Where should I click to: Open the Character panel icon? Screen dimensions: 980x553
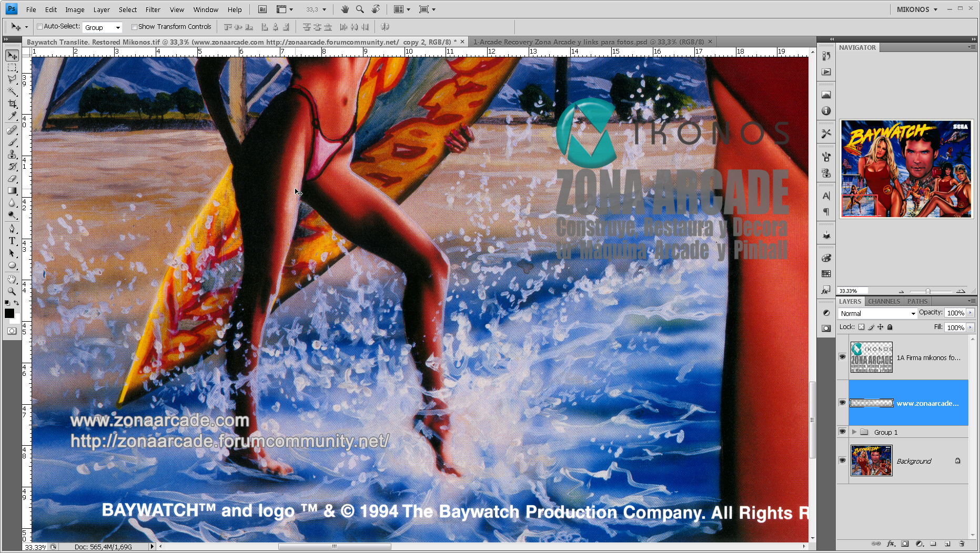[826, 195]
